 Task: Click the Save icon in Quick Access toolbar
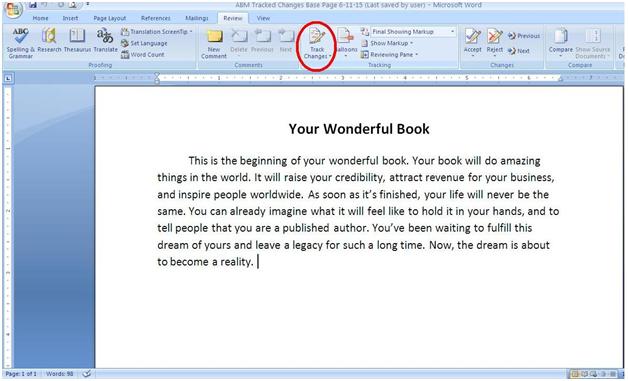tap(33, 5)
